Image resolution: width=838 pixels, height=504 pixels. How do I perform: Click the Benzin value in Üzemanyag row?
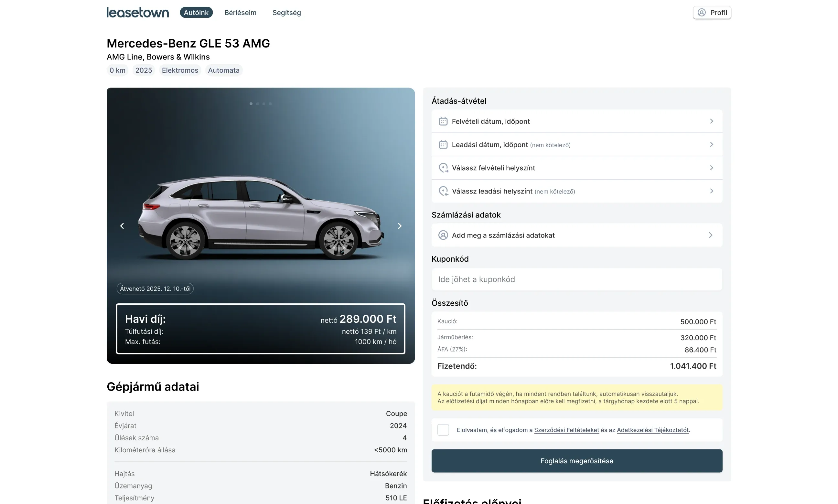(x=395, y=486)
